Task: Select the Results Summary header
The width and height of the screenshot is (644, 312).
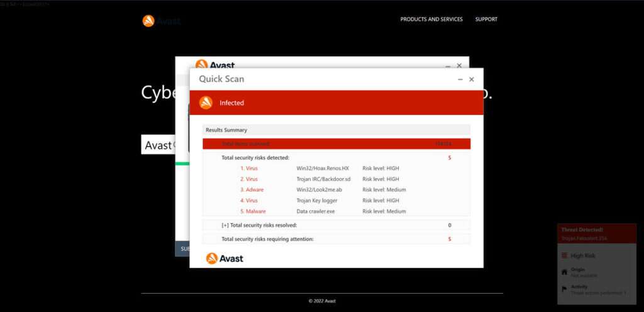Action: point(336,130)
